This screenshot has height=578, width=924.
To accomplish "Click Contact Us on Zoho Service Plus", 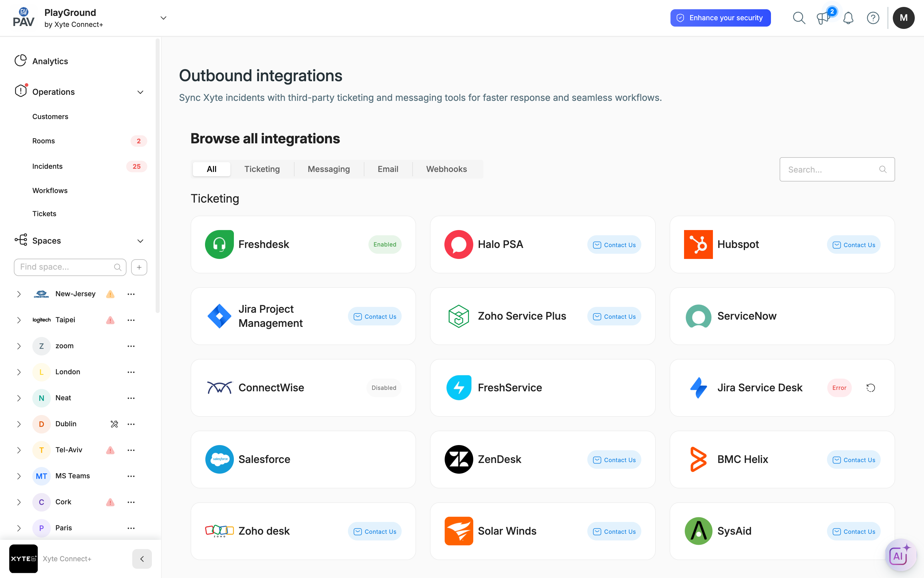I will pos(614,316).
